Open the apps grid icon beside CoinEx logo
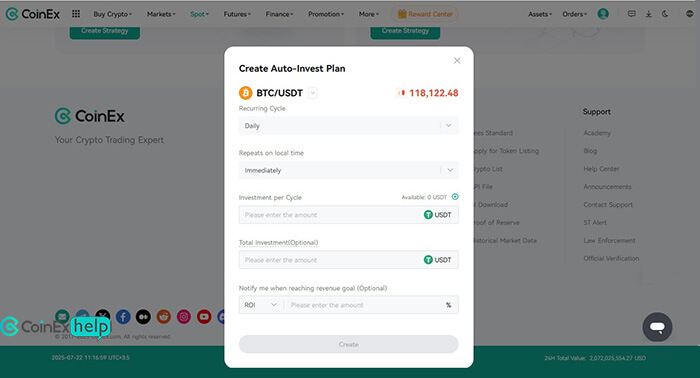 [x=76, y=14]
